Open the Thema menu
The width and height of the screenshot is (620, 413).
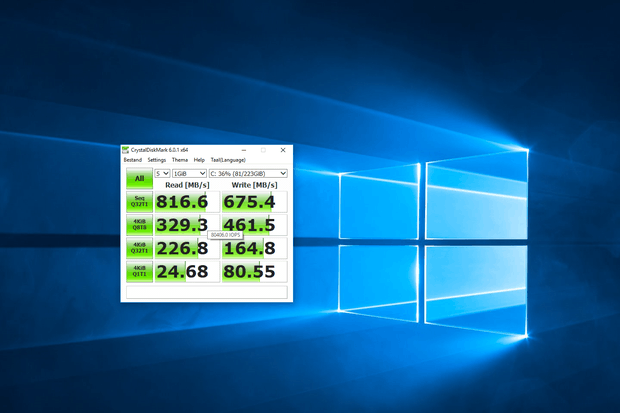point(180,160)
